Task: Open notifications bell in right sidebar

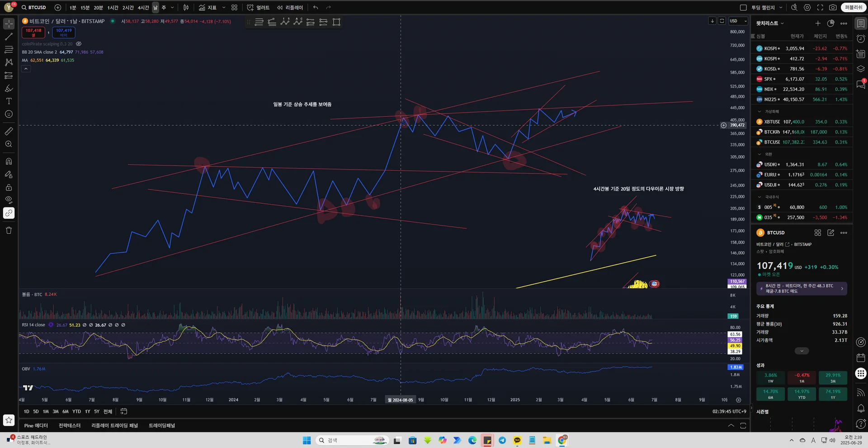Action: [861, 408]
